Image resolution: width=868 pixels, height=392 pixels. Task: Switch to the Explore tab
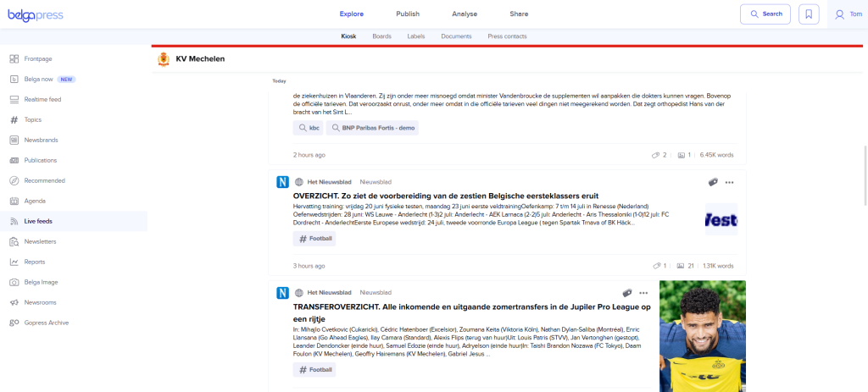[352, 14]
